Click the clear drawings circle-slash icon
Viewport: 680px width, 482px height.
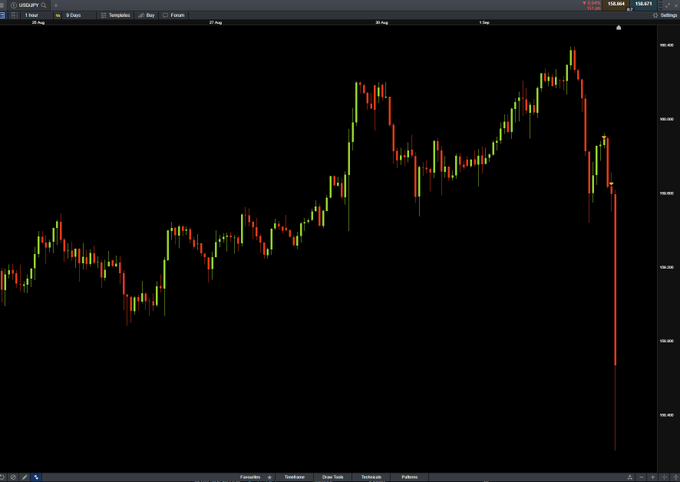(13, 477)
